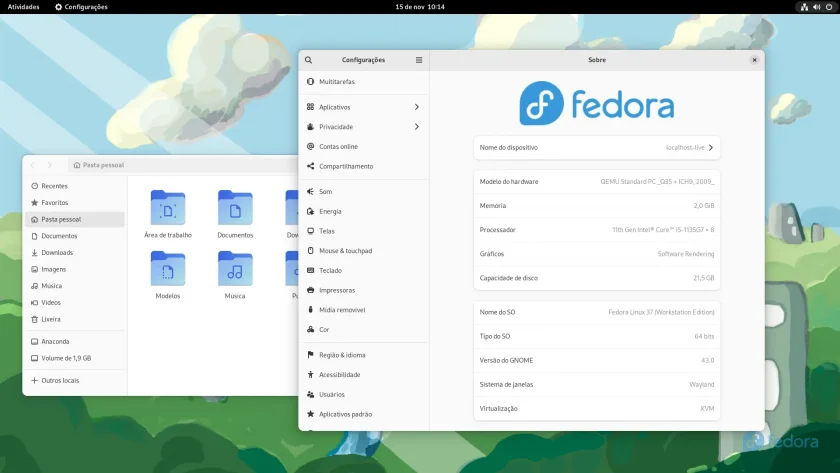Open Documentos in Files sidebar
This screenshot has height=473, width=840.
coord(75,236)
